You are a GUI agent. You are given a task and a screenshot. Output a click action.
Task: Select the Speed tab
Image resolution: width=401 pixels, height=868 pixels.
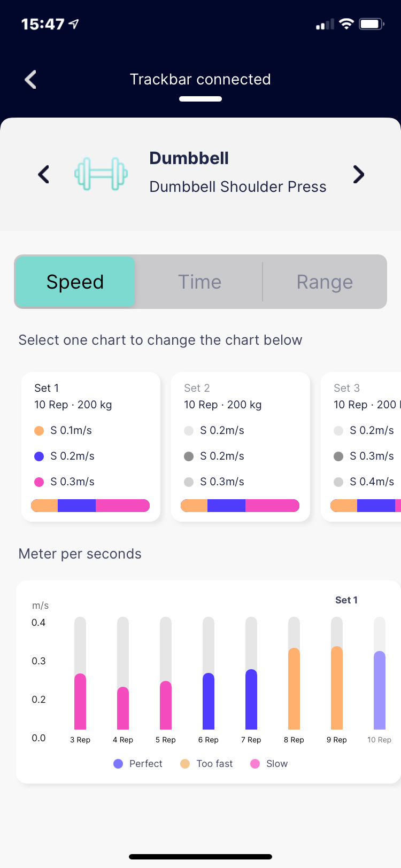tap(74, 282)
